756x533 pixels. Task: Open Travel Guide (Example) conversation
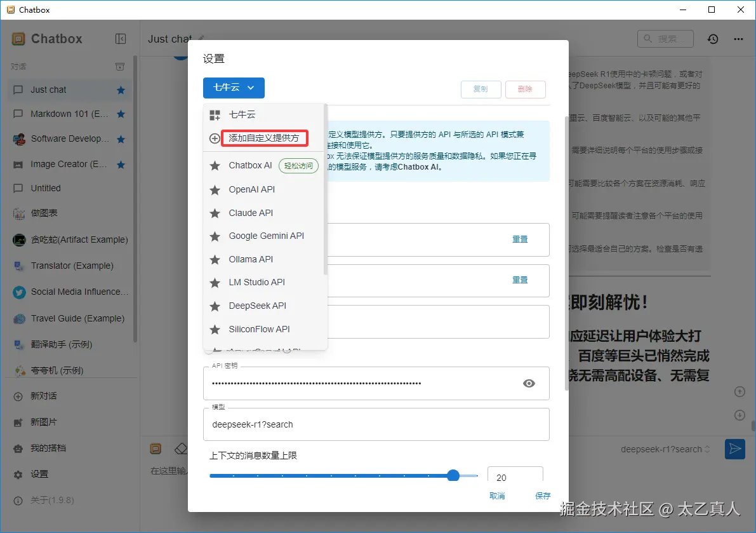point(70,318)
